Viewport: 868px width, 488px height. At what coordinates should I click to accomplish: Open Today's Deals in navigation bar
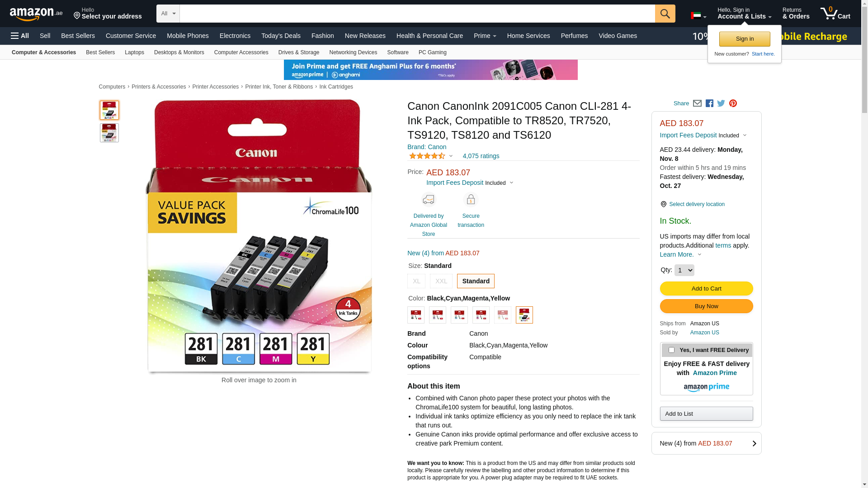(x=281, y=36)
